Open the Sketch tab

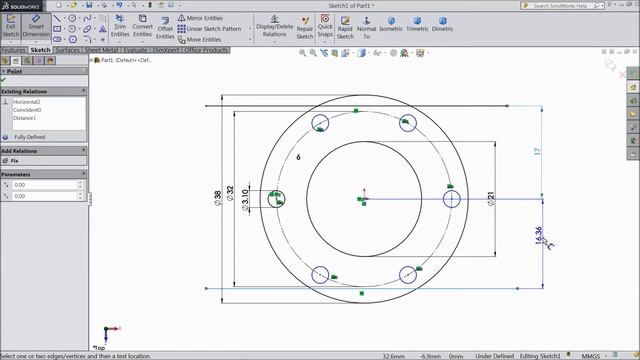[x=40, y=50]
